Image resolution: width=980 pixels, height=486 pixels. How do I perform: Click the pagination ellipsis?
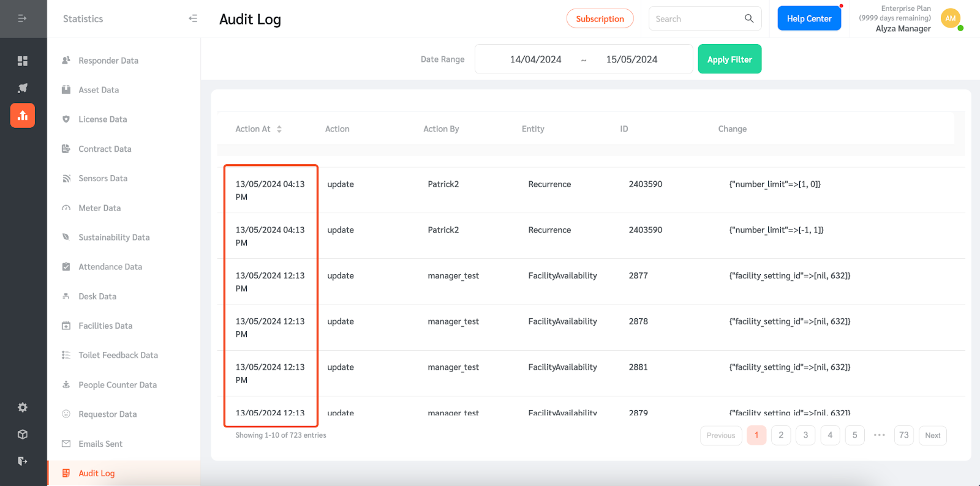point(880,435)
